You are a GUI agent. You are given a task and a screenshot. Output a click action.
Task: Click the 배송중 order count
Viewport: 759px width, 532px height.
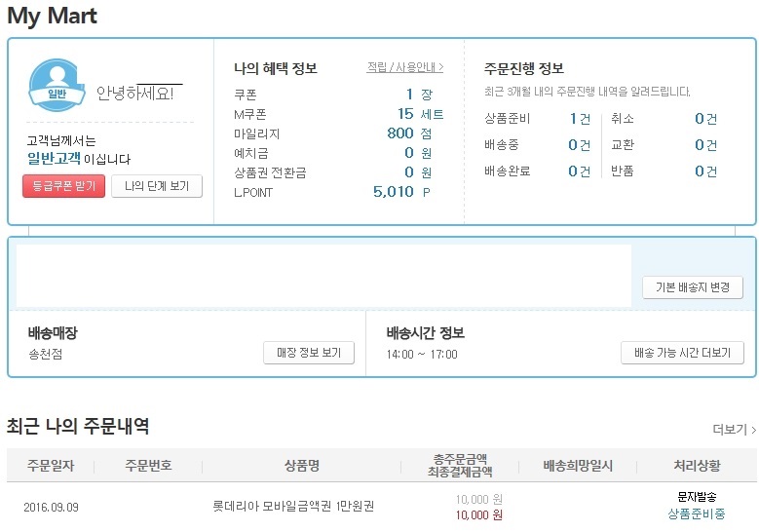pos(579,145)
